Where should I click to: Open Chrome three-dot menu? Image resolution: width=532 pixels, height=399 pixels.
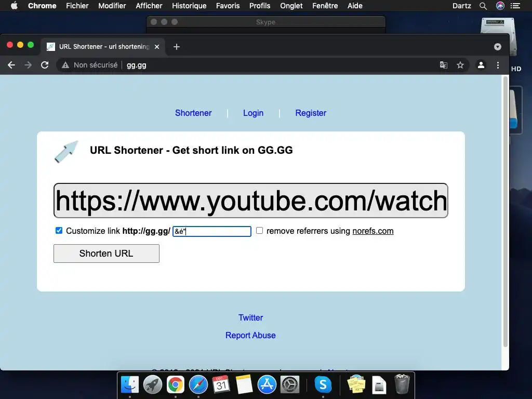tap(498, 65)
